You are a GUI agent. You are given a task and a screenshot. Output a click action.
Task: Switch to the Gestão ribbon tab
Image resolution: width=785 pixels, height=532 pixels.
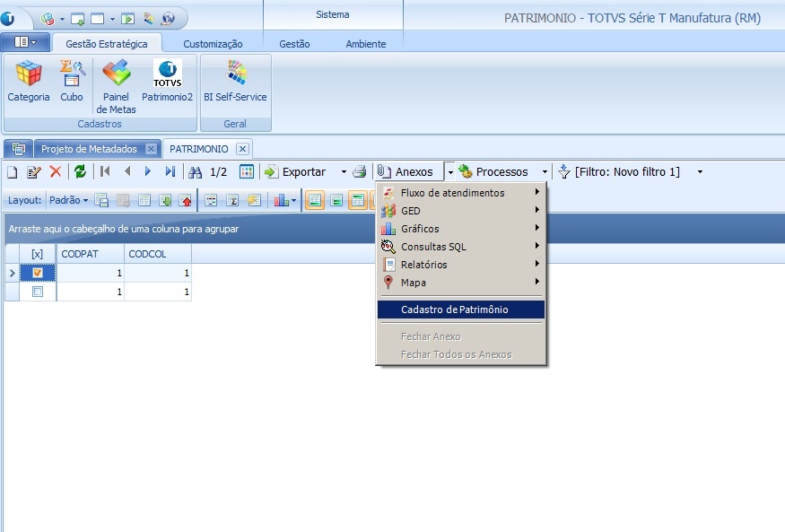pyautogui.click(x=294, y=44)
